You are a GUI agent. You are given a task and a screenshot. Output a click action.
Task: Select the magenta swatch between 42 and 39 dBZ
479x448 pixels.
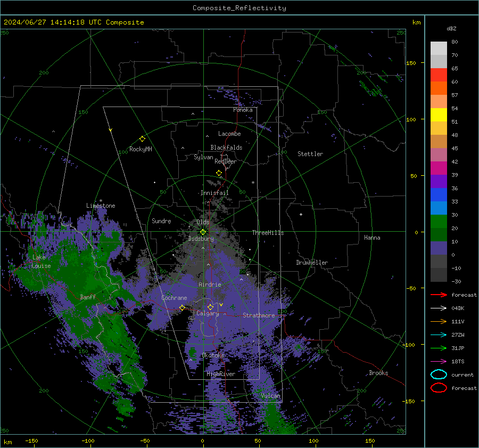pos(439,168)
